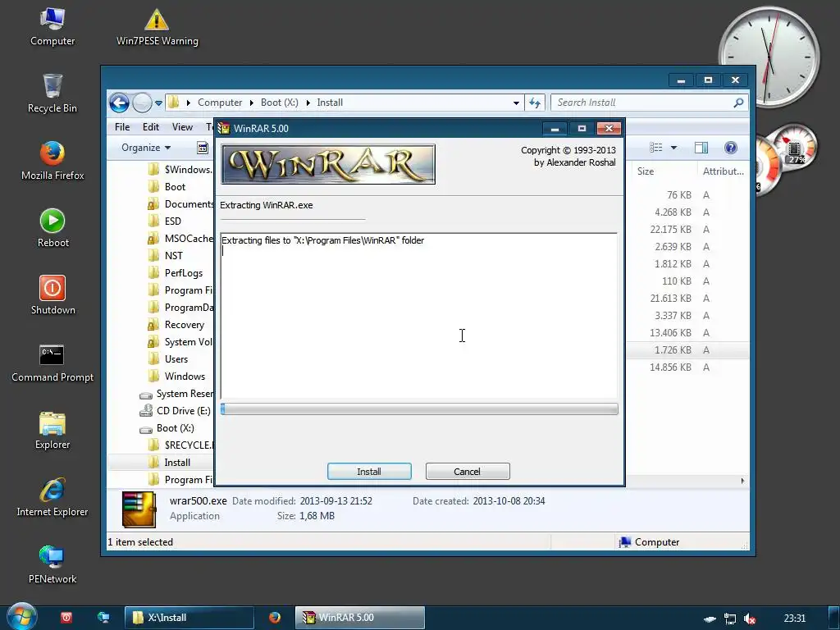Open the Win7PESE Warning desktop icon
840x630 pixels.
[x=157, y=27]
